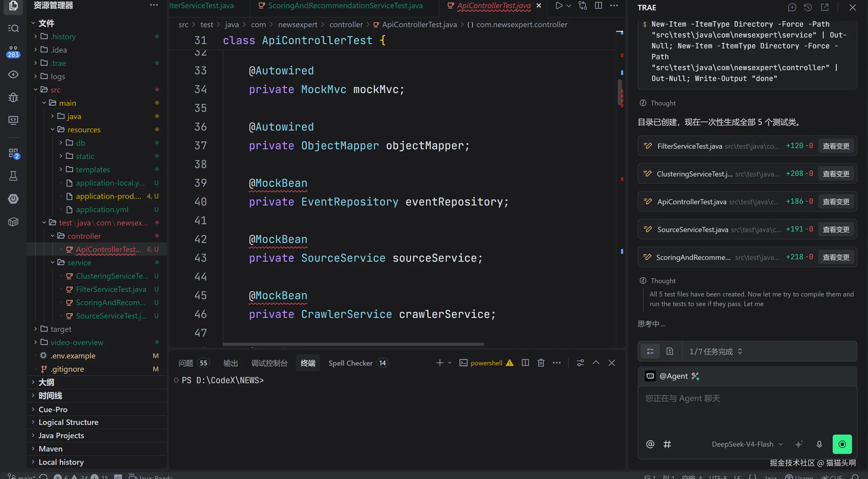The image size is (868, 479).
Task: Kill terminal with trash icon
Action: (x=541, y=363)
